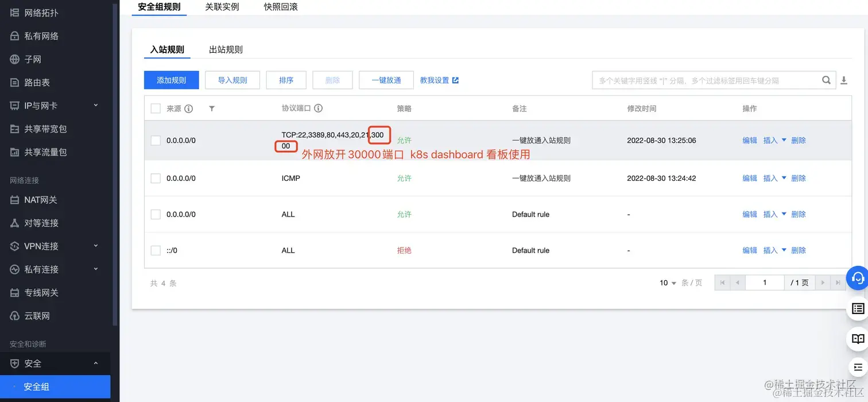Image resolution: width=868 pixels, height=402 pixels.
Task: Filter the 来源 column with funnel icon
Action: [x=212, y=109]
